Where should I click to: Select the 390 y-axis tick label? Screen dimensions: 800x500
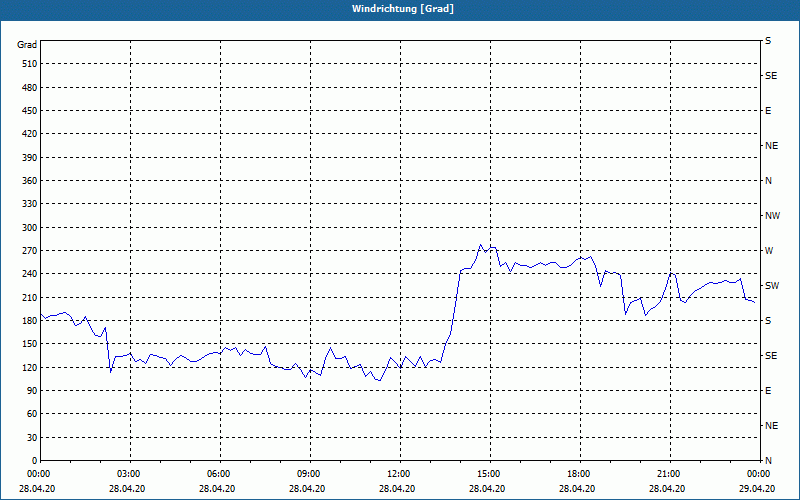pyautogui.click(x=30, y=157)
